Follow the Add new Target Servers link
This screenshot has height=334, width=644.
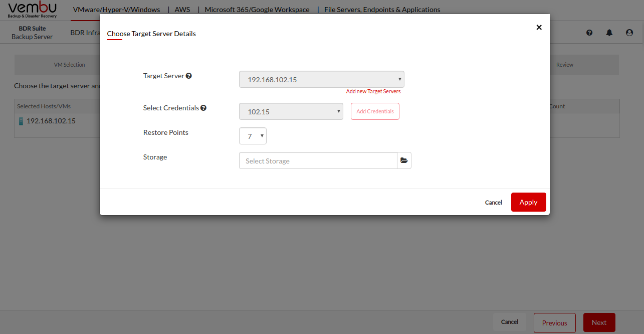[x=373, y=92]
